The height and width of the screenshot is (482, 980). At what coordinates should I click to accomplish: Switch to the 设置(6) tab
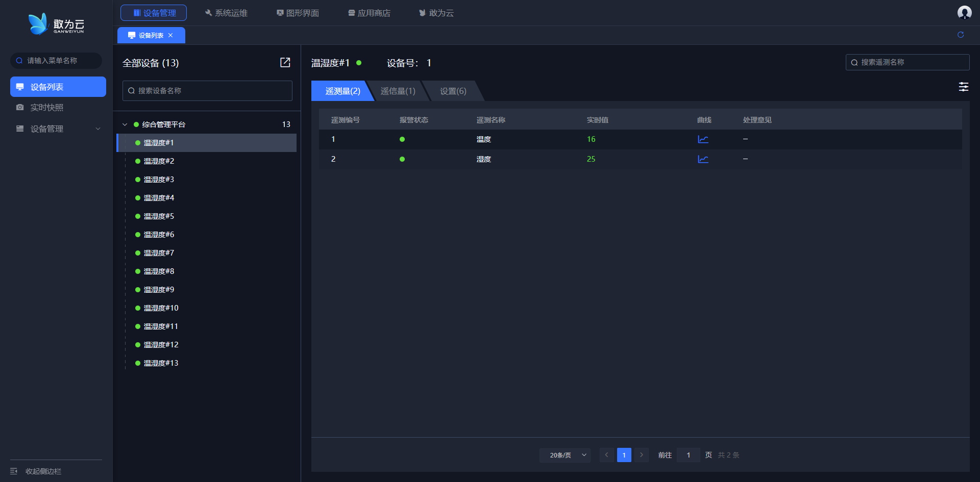(x=453, y=91)
